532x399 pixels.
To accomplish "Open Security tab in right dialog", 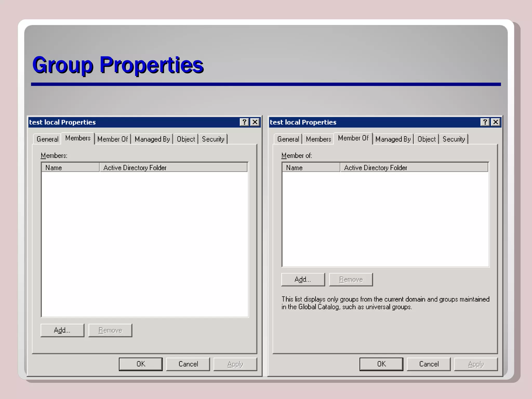I will pyautogui.click(x=454, y=139).
